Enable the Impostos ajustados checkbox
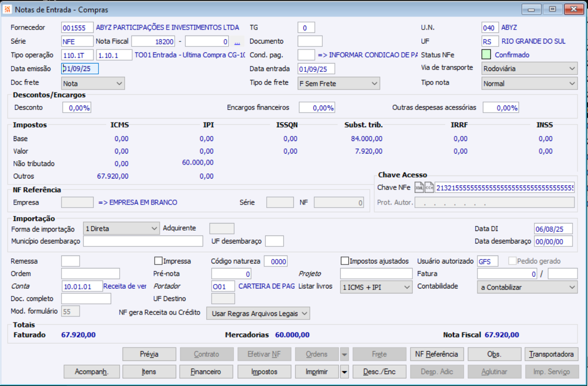 pyautogui.click(x=345, y=261)
